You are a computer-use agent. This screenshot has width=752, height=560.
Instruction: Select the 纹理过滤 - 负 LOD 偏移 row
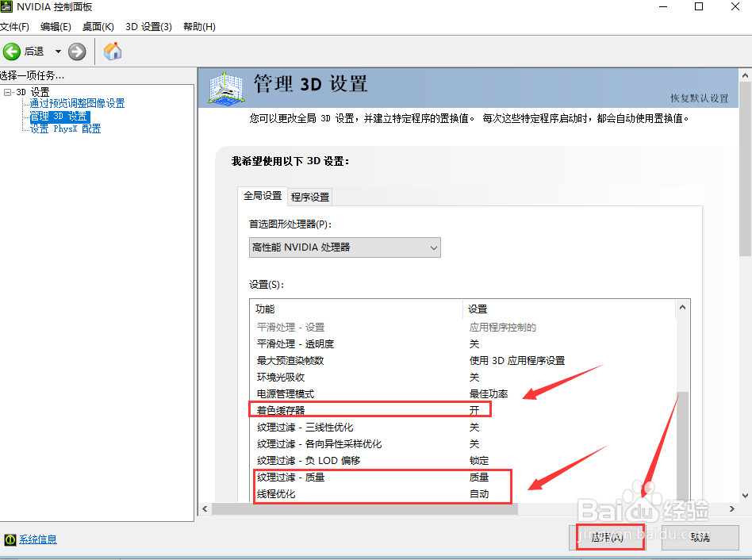462,461
